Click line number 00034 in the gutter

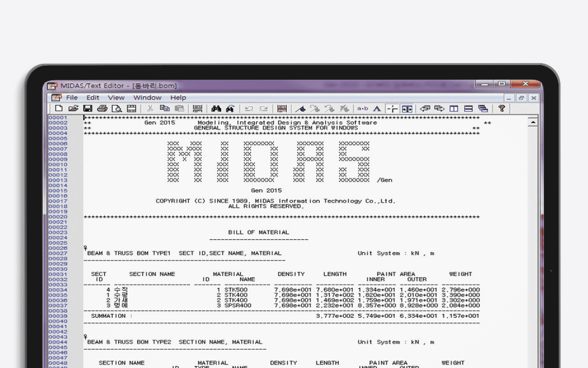(58, 290)
